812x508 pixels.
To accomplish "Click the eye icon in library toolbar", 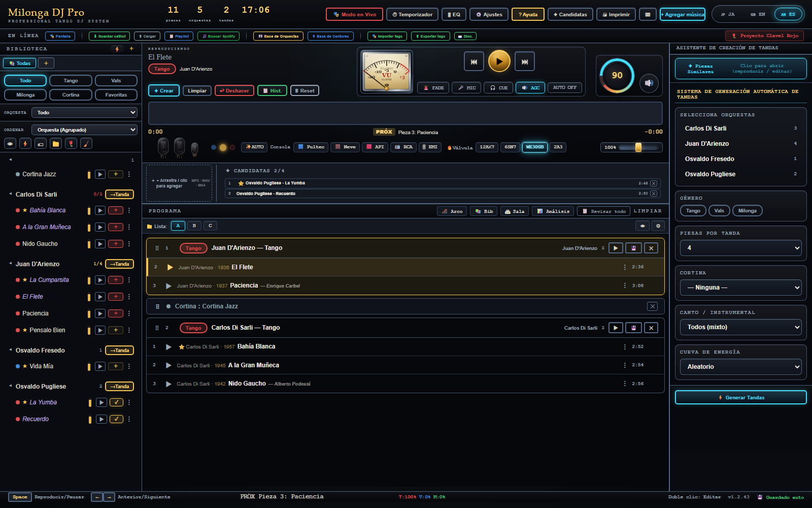I will point(10,144).
